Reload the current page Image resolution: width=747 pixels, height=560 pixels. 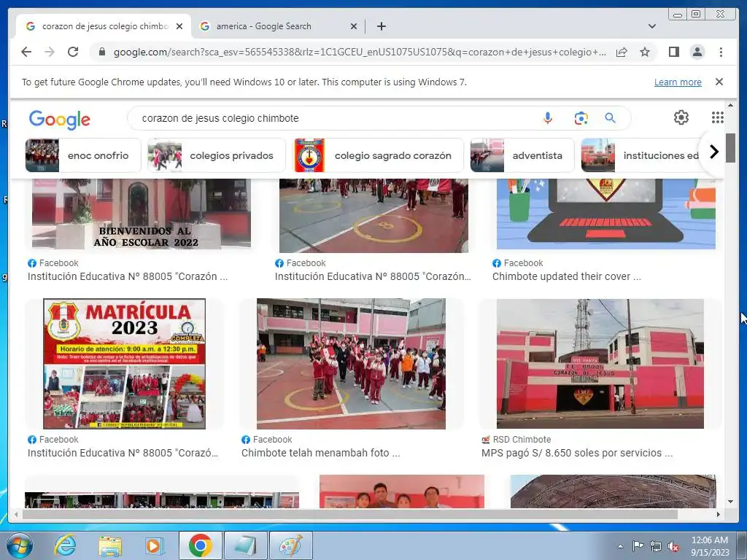73,52
